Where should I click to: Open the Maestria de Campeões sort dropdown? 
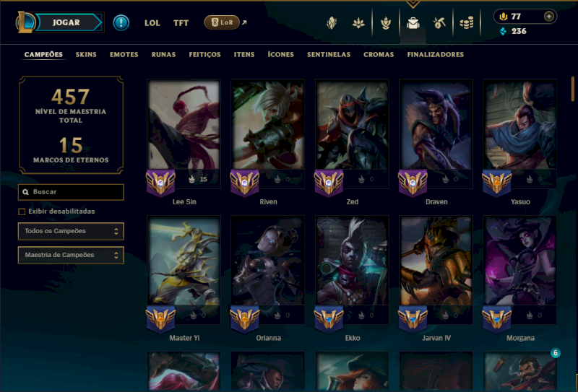(71, 256)
